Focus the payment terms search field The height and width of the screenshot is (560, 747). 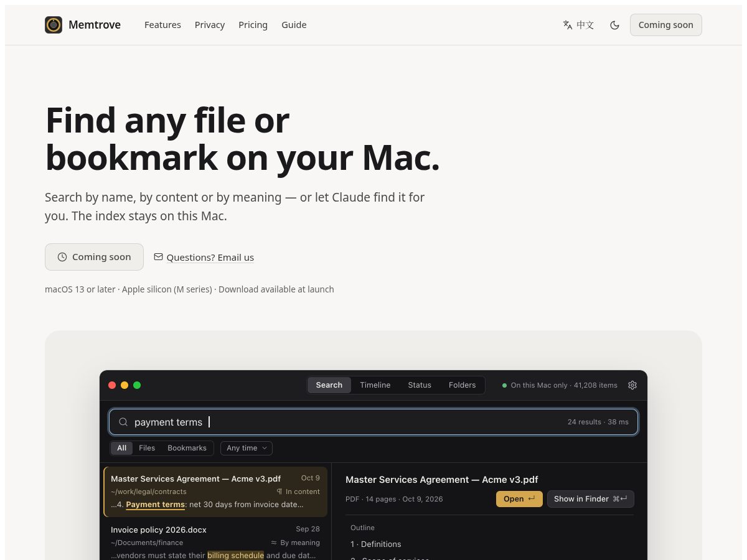click(x=374, y=422)
